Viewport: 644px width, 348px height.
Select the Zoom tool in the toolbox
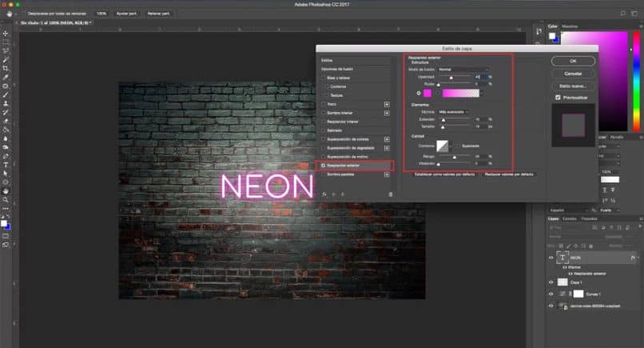pyautogui.click(x=6, y=199)
